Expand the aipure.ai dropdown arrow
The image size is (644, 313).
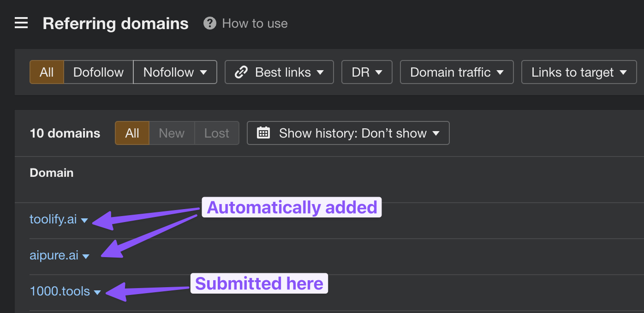click(x=86, y=257)
